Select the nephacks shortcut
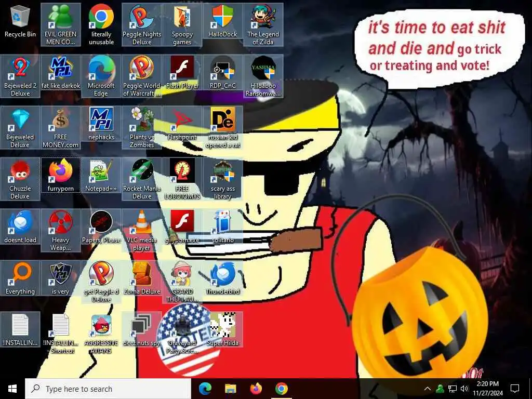 tap(101, 124)
